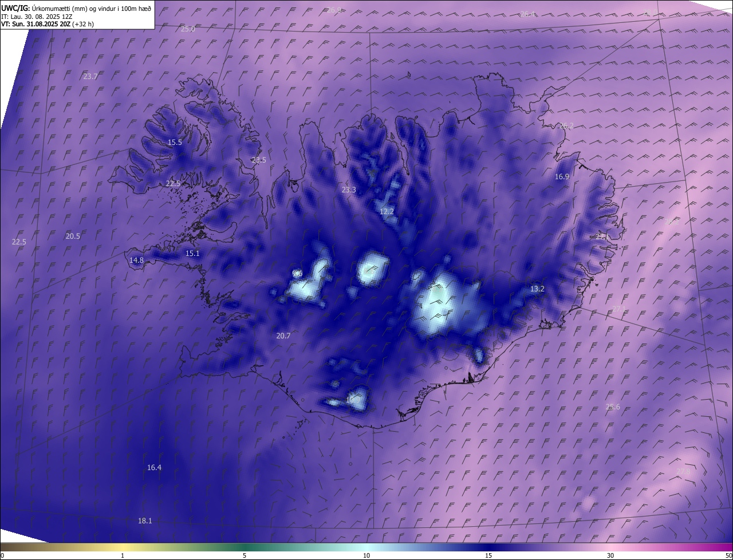Click the colour scale tick label 5
Screen dimensions: 733x560
(x=245, y=555)
